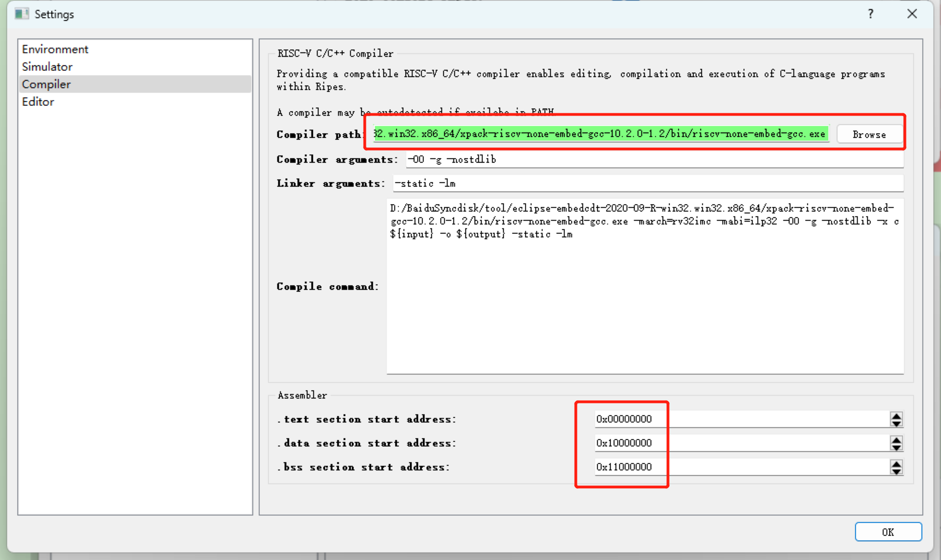This screenshot has height=560, width=941.
Task: Increment the .data section start address
Action: point(896,440)
